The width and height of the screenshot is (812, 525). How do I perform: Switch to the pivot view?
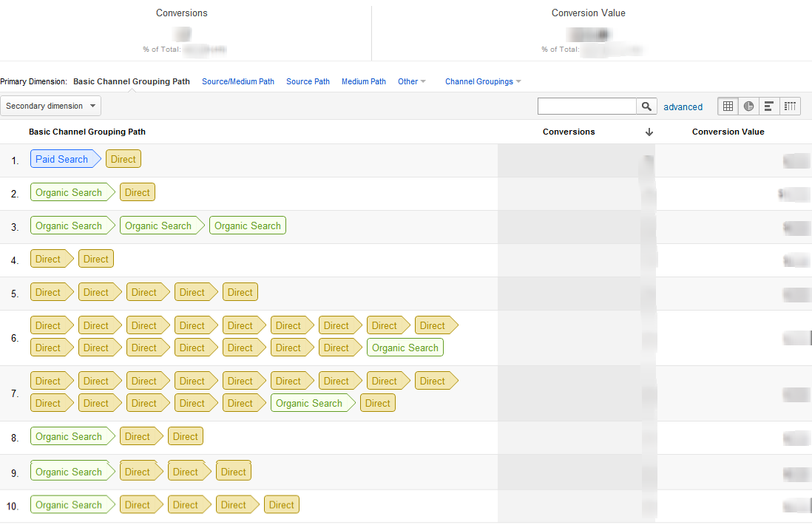(x=789, y=106)
